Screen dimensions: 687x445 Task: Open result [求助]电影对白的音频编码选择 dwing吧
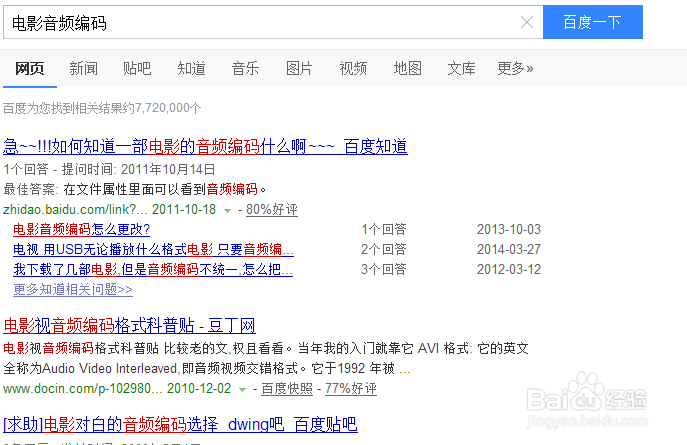coord(181,424)
